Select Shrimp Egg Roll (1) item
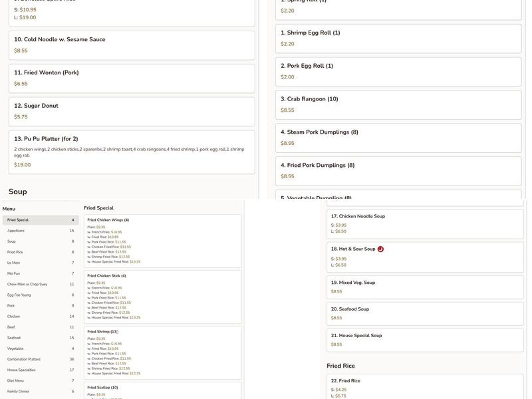This screenshot has height=399, width=532. (398, 39)
